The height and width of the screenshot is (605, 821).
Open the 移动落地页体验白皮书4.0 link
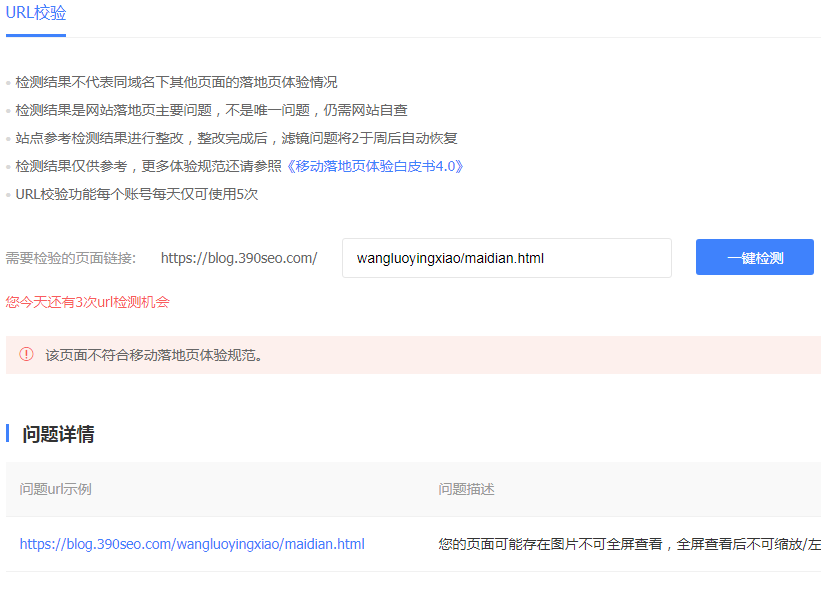click(375, 166)
